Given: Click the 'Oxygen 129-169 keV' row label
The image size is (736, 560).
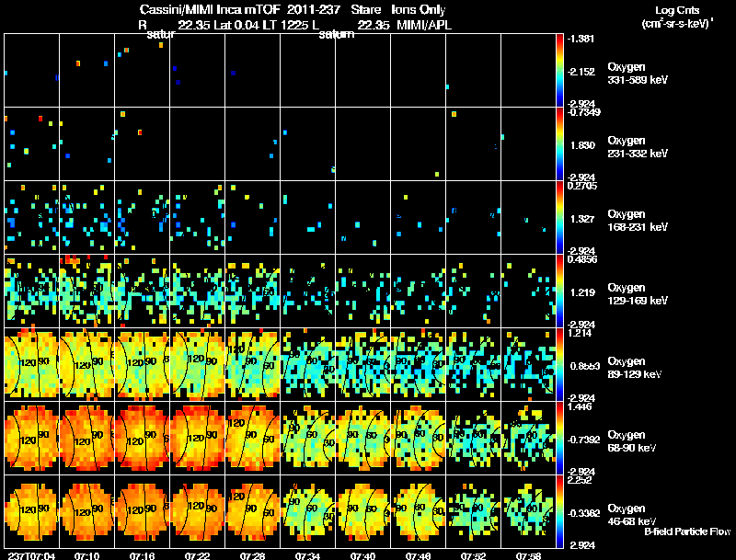Looking at the screenshot, I should [x=638, y=294].
